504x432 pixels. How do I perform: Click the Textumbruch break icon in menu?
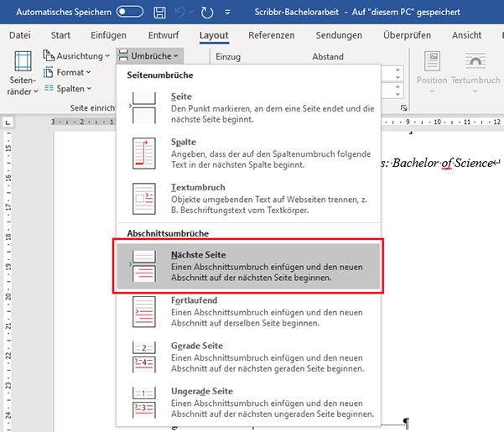point(144,199)
